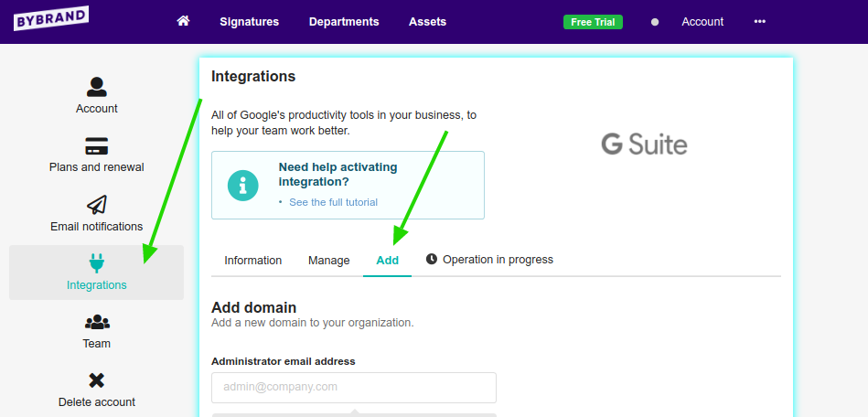Click the Delete account X icon
The height and width of the screenshot is (417, 868).
point(96,380)
